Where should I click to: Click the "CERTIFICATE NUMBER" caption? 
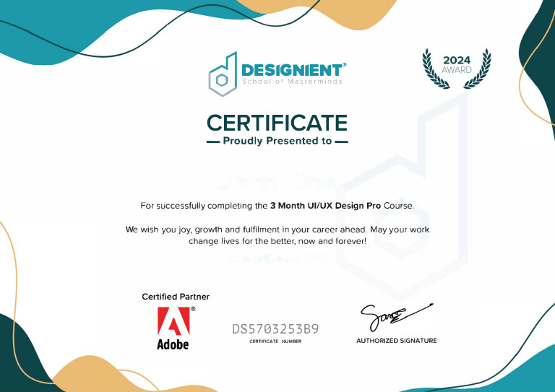tap(275, 341)
